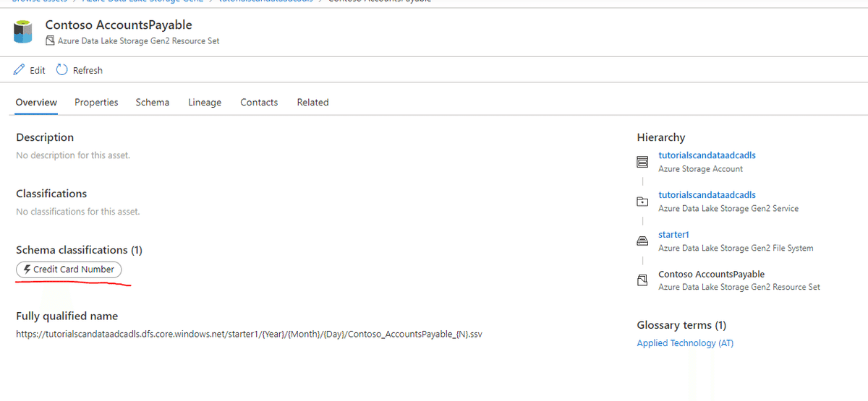Image resolution: width=868 pixels, height=401 pixels.
Task: Open the starter1 file system link
Action: tap(673, 235)
